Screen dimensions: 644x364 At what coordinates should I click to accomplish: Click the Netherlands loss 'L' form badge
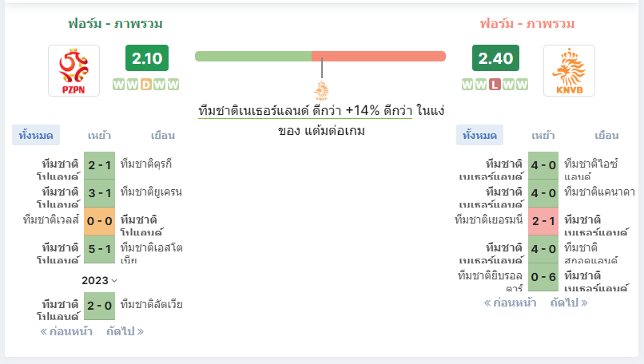[x=495, y=85]
